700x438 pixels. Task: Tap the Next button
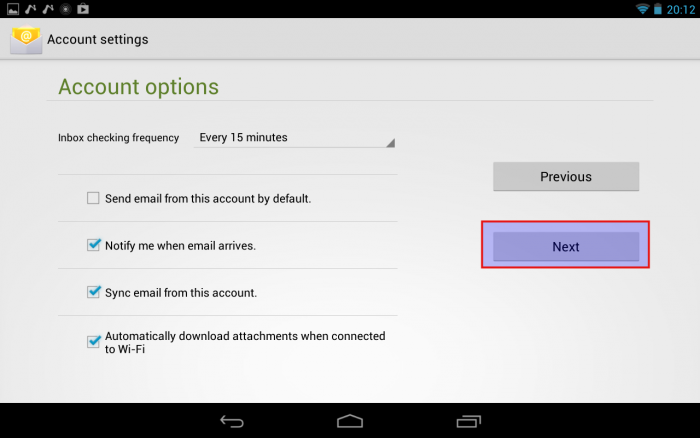tap(566, 246)
